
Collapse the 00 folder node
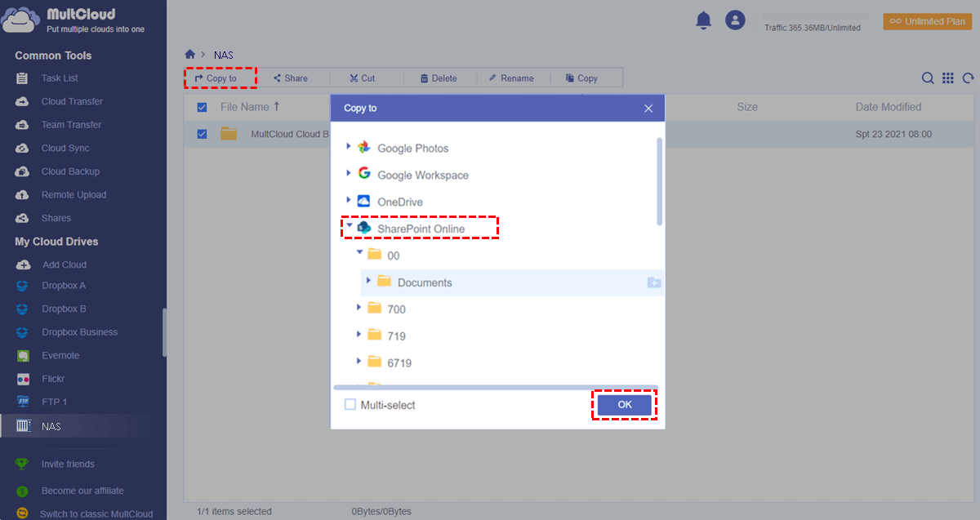pos(359,254)
